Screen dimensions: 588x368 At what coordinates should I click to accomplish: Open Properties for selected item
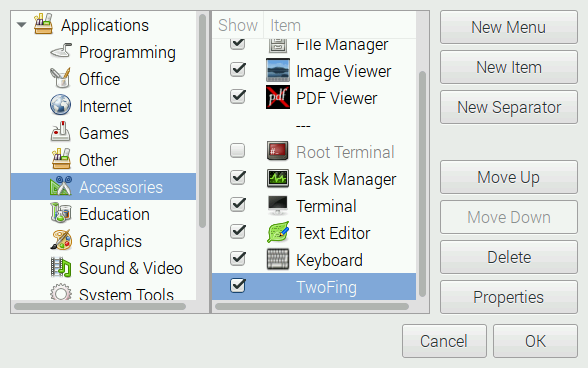click(x=508, y=297)
